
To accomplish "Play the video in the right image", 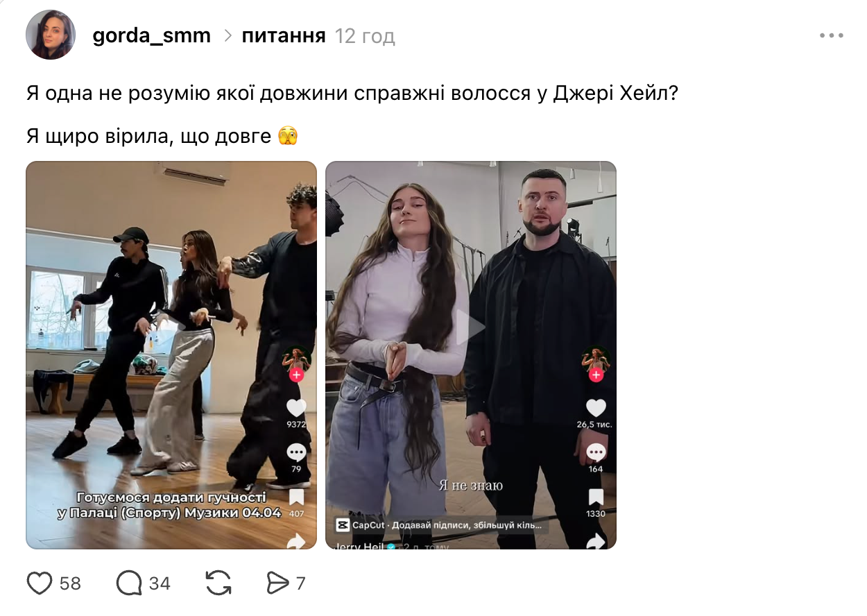I will (470, 327).
